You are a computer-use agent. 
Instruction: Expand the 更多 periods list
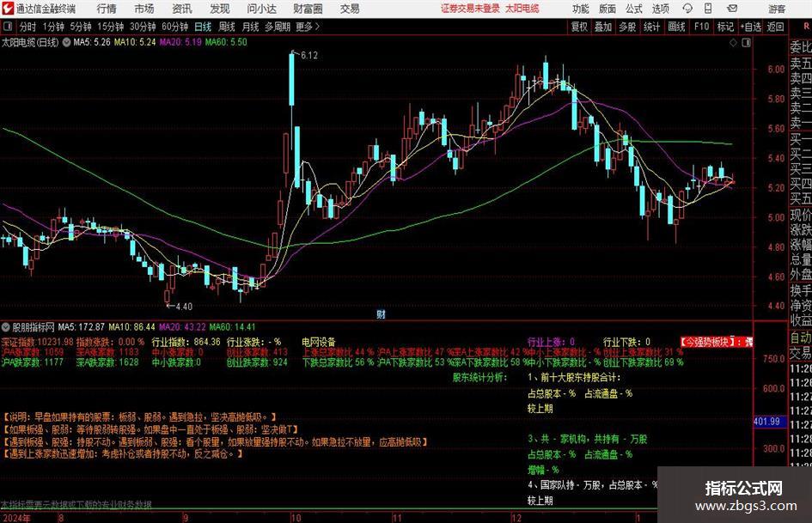click(x=308, y=27)
